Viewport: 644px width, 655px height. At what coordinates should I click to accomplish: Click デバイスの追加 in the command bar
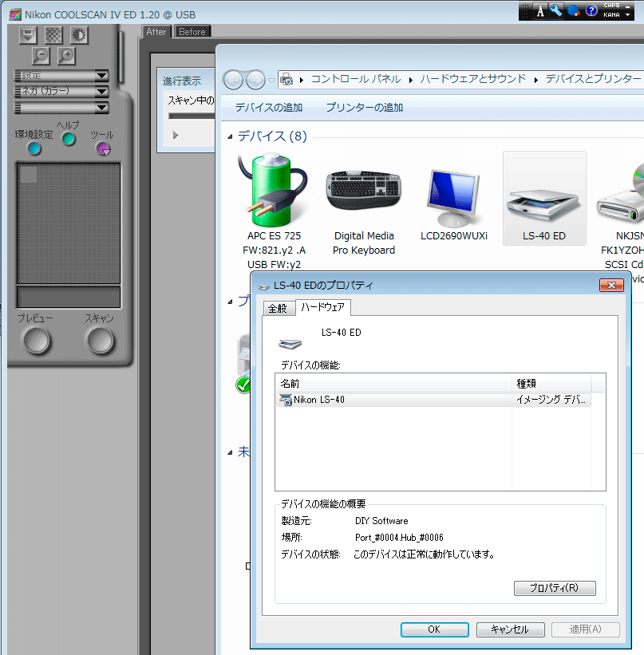[x=269, y=108]
